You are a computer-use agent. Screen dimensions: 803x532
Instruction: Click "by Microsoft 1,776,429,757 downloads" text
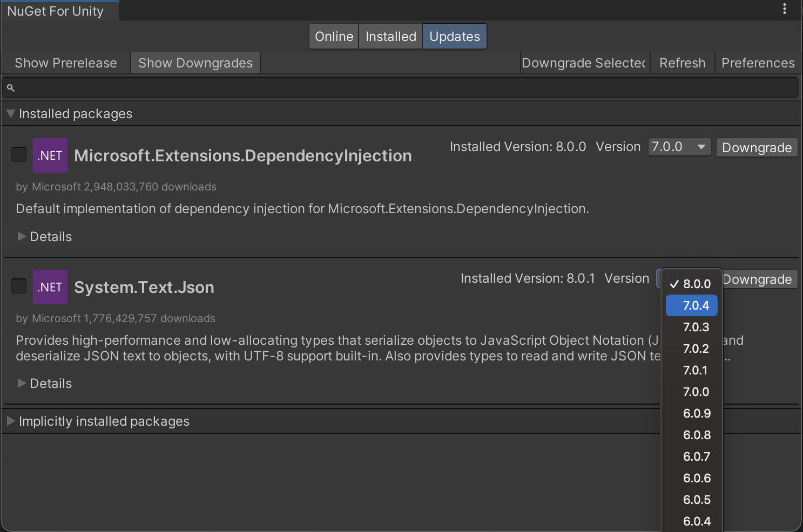pyautogui.click(x=116, y=318)
